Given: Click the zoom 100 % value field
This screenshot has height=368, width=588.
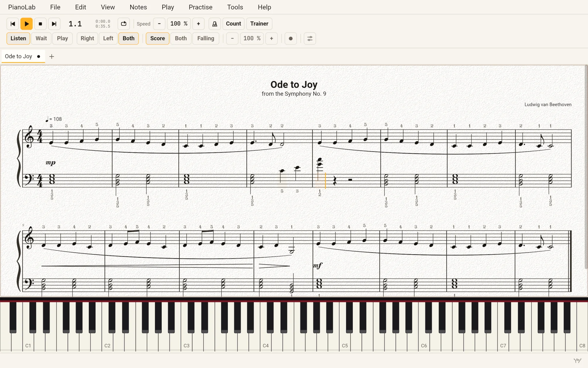Looking at the screenshot, I should tap(252, 39).
